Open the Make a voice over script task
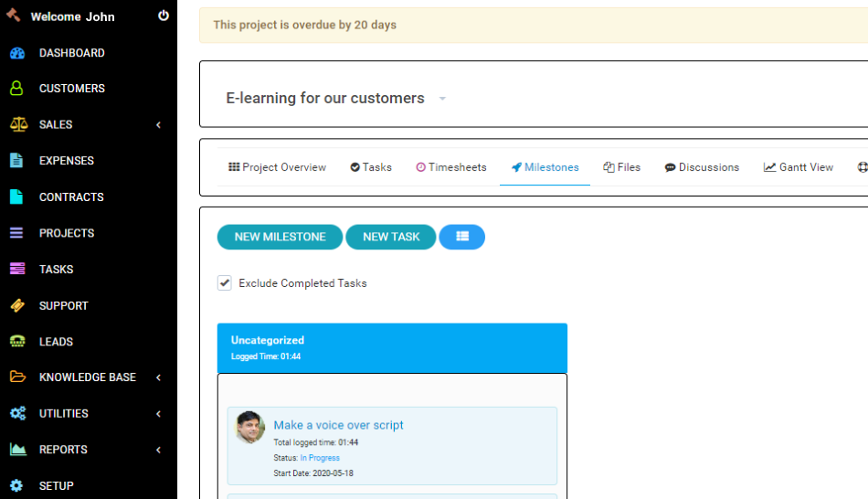868x499 pixels. [x=338, y=425]
